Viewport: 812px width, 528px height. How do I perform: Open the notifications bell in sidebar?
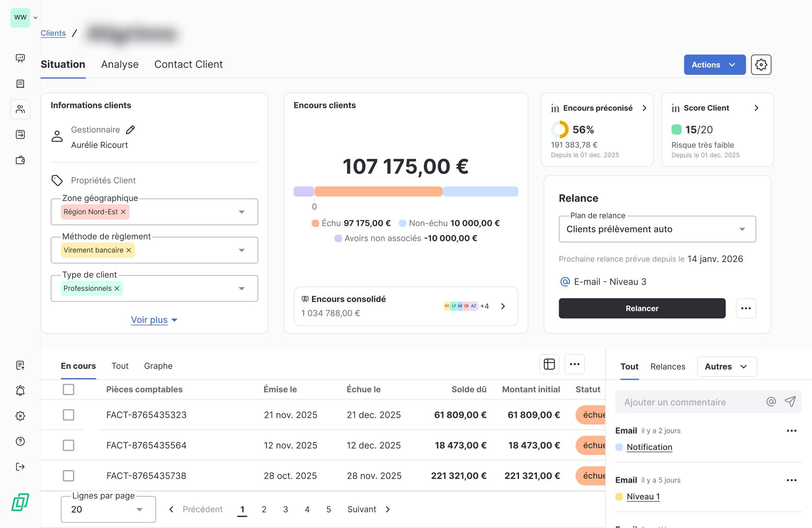click(x=20, y=390)
